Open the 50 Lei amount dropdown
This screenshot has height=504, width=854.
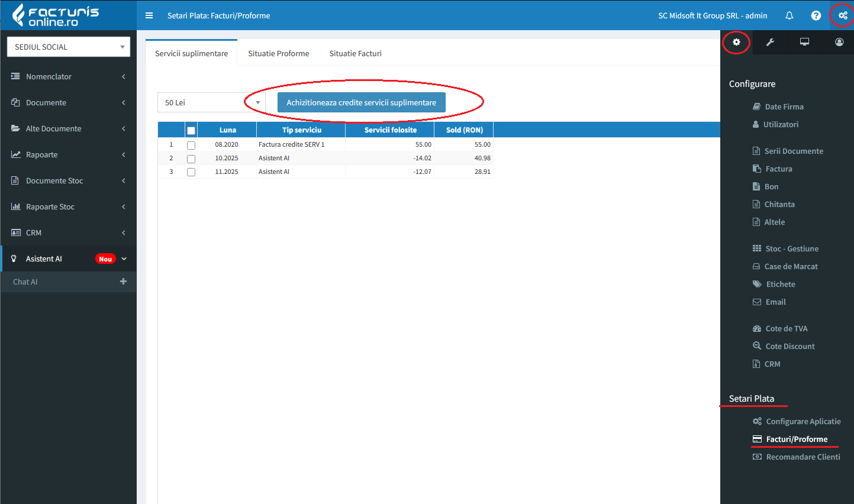(211, 102)
